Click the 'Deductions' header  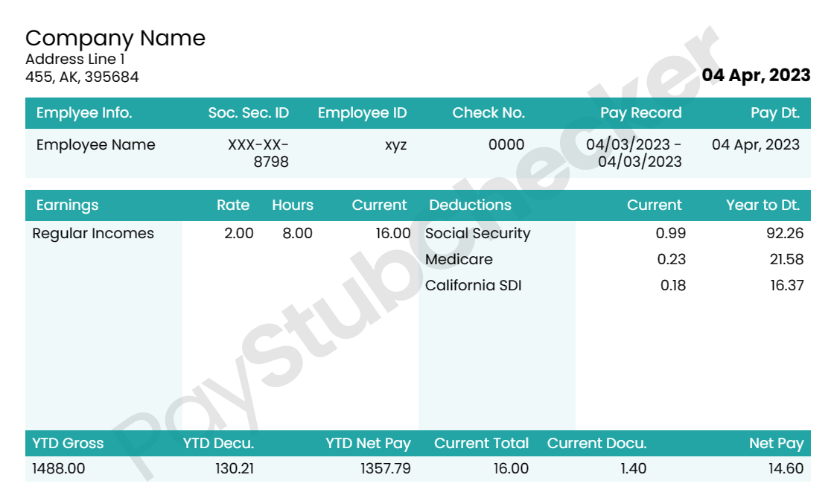tap(470, 205)
